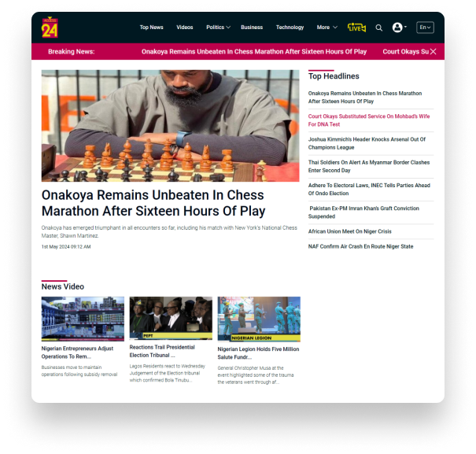Open the En language selector

pyautogui.click(x=425, y=28)
